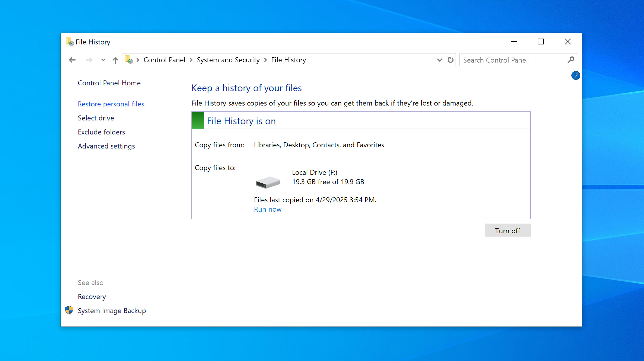The image size is (644, 361).
Task: Open the Control Panel breadcrumb
Action: pos(164,60)
